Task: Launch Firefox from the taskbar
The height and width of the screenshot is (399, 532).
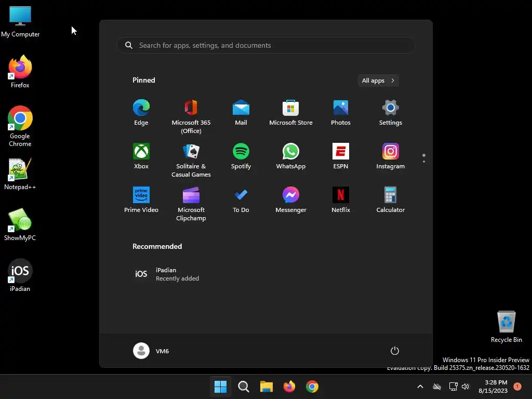Action: click(289, 387)
